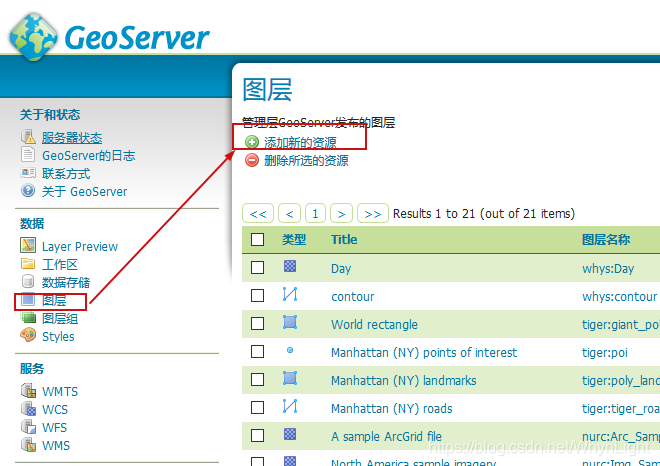The image size is (660, 466).
Task: Check the box for the contour layer
Action: click(x=258, y=296)
